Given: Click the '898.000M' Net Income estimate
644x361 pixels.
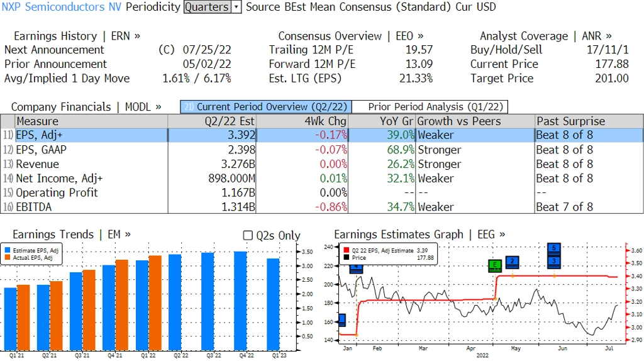Looking at the screenshot, I should tap(231, 178).
